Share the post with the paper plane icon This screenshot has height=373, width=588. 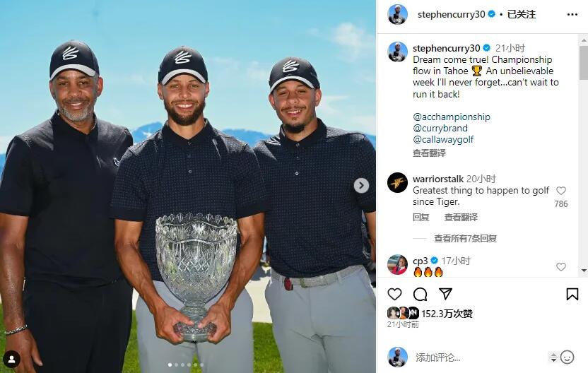[445, 294]
